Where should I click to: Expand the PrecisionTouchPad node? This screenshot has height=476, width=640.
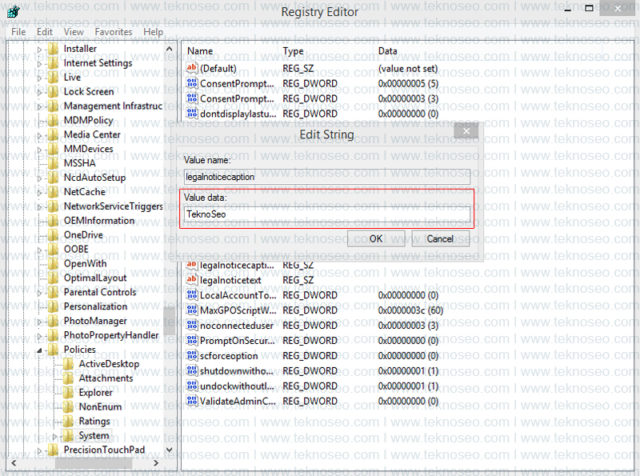(x=40, y=451)
